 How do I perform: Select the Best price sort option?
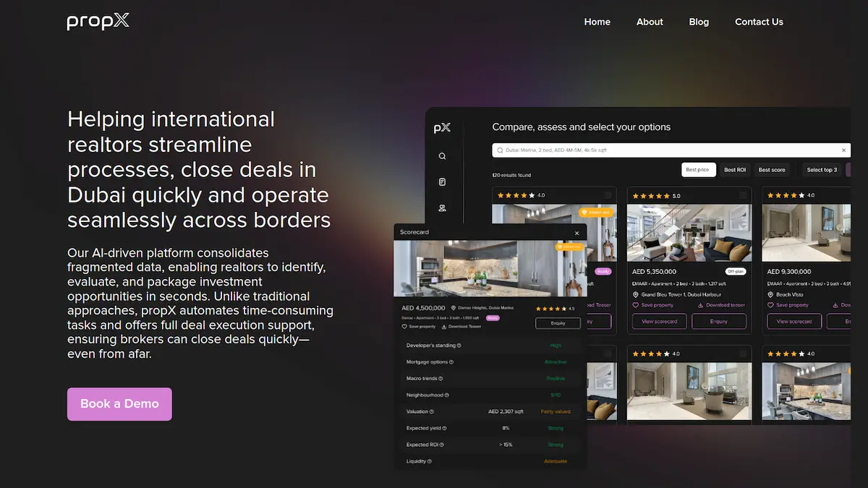point(699,170)
